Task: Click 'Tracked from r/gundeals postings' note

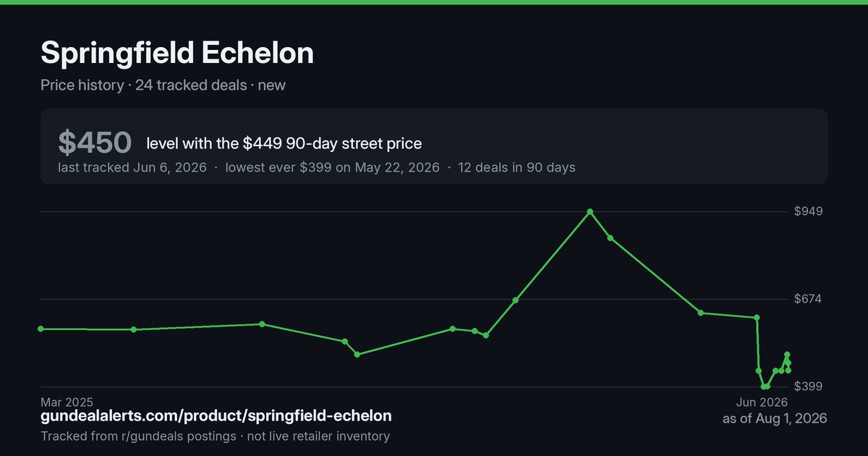Action: coord(138,436)
